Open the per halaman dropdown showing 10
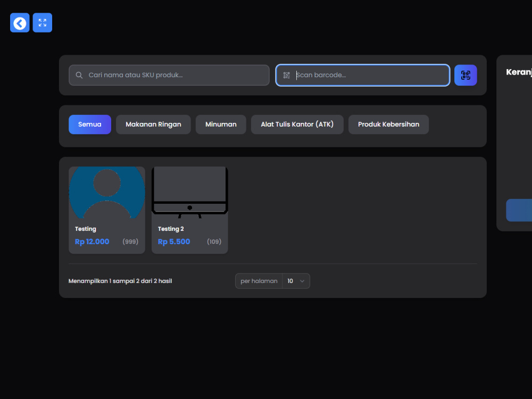 pos(296,281)
